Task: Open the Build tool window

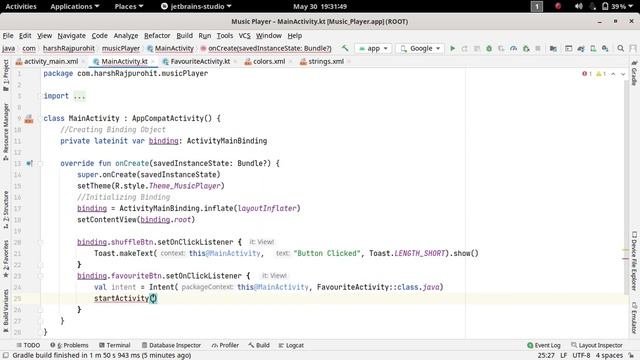Action: coord(259,345)
